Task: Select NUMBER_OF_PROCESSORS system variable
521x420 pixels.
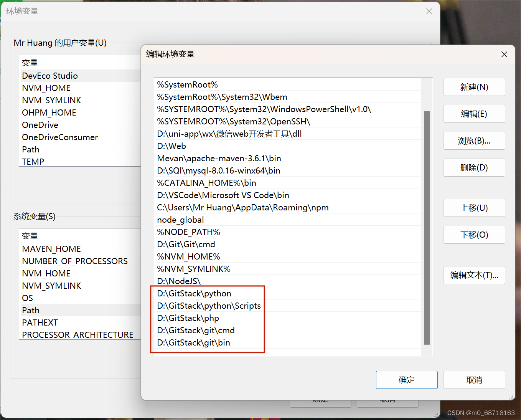Action: pos(80,261)
